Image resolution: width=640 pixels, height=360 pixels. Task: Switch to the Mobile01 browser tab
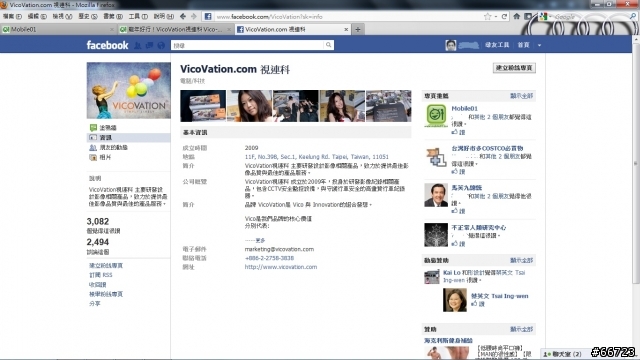pos(57,29)
